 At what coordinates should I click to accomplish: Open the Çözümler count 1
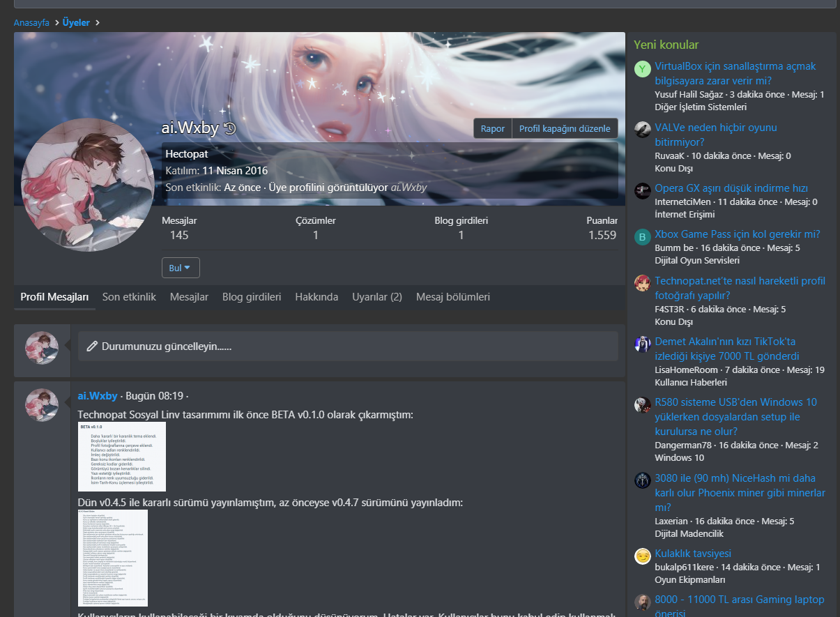(x=316, y=235)
